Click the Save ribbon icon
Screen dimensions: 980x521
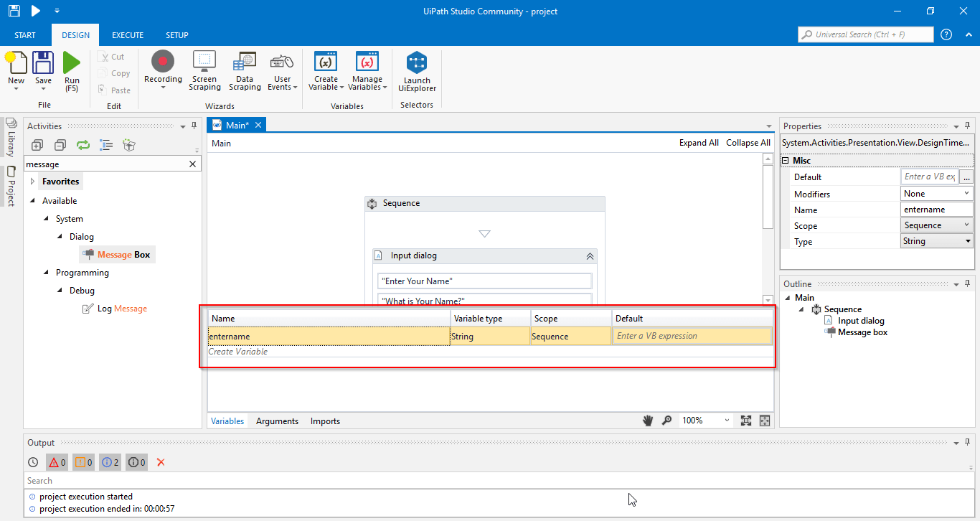(x=43, y=63)
